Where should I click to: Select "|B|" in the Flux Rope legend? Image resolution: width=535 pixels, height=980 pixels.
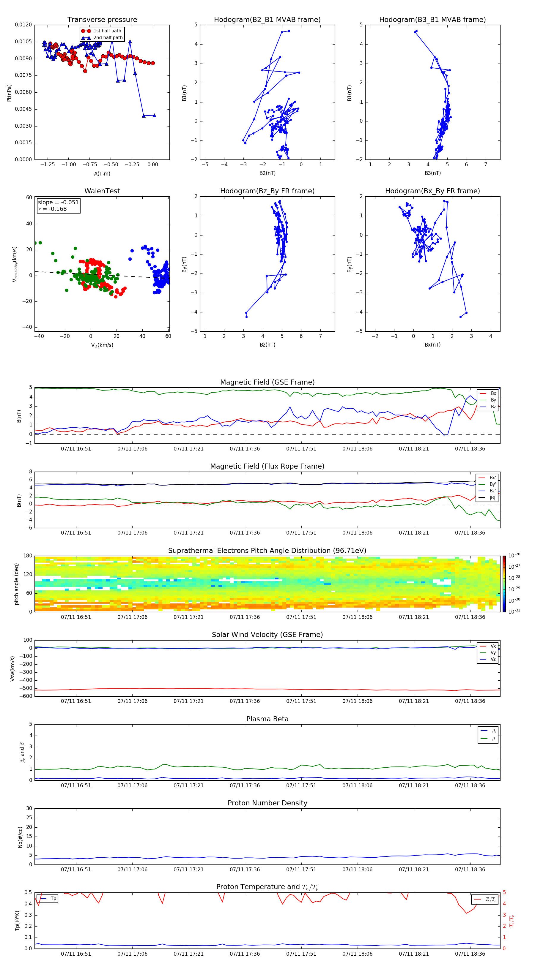487,498
